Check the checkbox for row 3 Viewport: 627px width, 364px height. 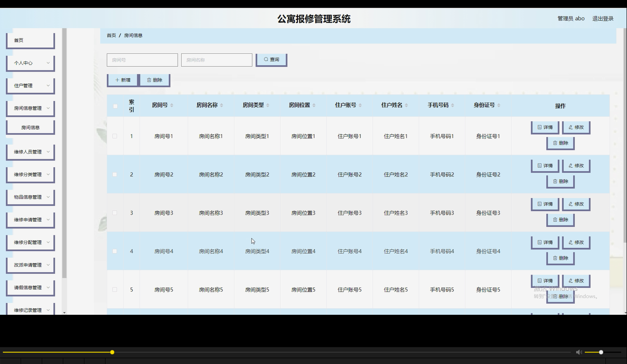click(x=115, y=213)
